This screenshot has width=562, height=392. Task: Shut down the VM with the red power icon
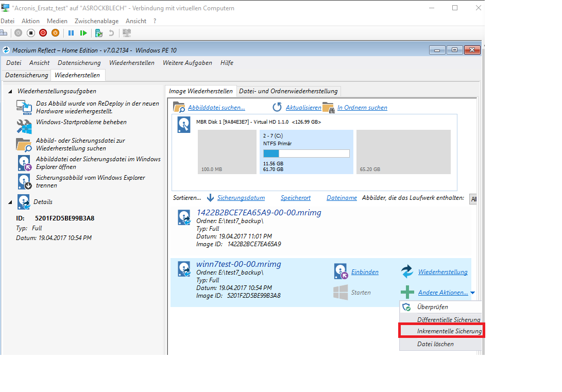click(x=43, y=33)
